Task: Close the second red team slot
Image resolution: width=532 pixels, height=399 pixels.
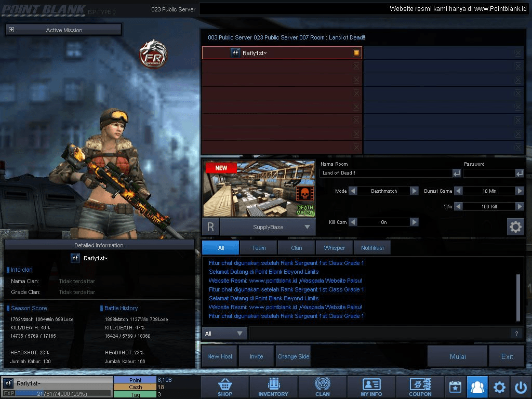Action: (x=356, y=66)
